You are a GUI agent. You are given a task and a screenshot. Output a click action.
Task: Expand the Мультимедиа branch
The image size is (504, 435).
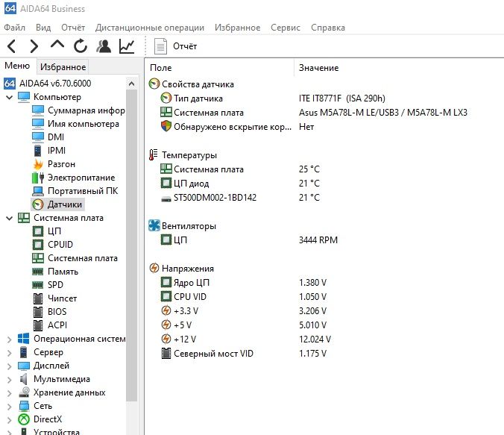[10, 380]
